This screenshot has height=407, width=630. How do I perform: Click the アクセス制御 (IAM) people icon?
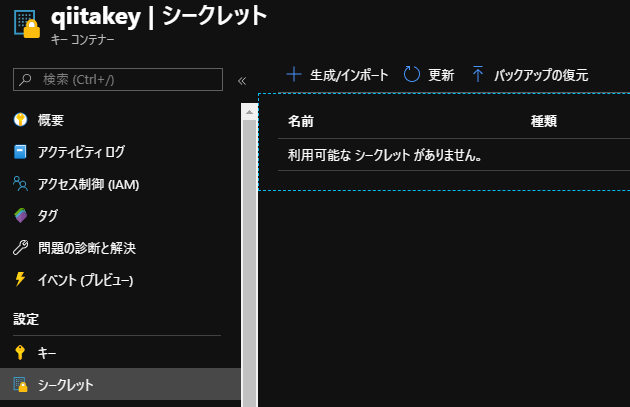(20, 184)
